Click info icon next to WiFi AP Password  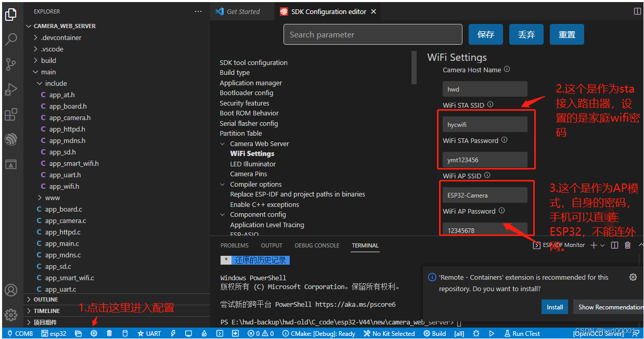[501, 211]
